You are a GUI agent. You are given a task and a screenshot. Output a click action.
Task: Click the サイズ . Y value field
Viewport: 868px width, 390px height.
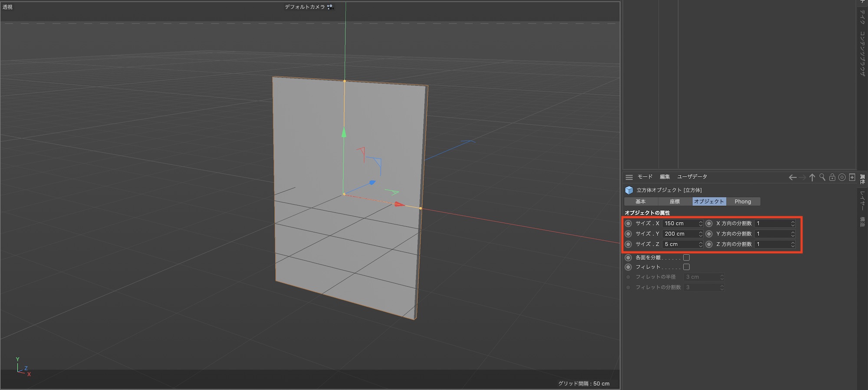[680, 234]
